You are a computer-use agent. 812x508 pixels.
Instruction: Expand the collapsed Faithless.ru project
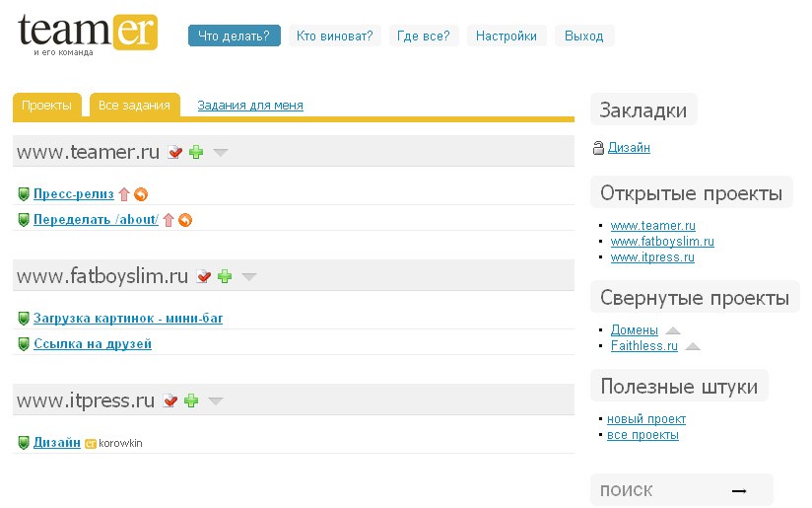(693, 346)
